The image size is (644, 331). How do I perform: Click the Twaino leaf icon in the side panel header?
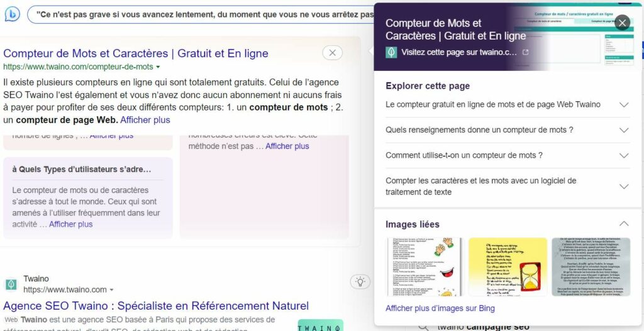pos(391,52)
